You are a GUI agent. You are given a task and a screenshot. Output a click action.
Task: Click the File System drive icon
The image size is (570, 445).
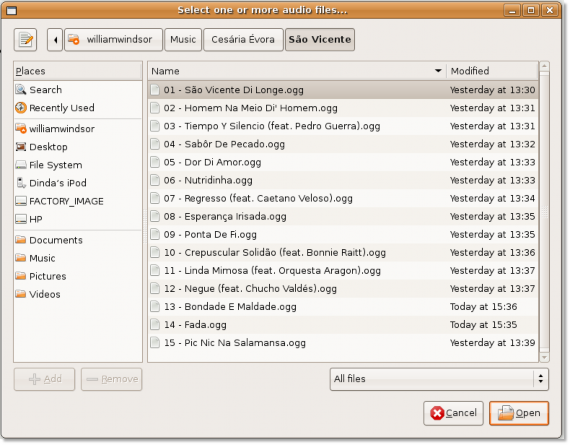coord(21,165)
